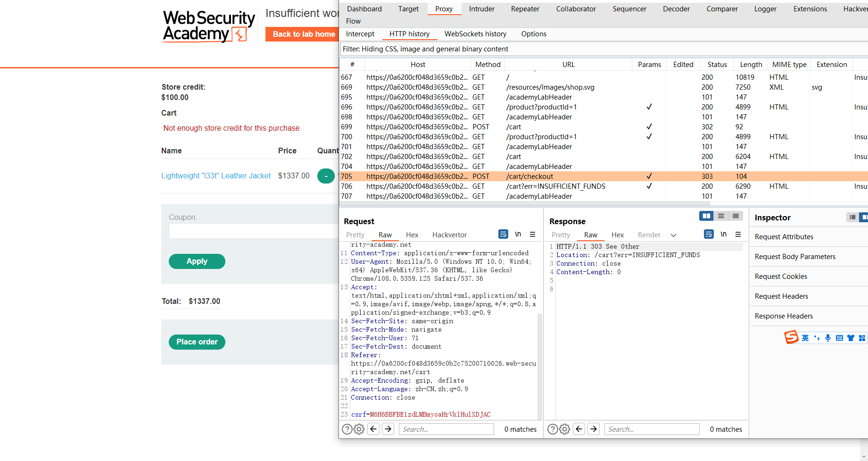Open the Dashboard tab
The image size is (868, 461).
[x=364, y=9]
